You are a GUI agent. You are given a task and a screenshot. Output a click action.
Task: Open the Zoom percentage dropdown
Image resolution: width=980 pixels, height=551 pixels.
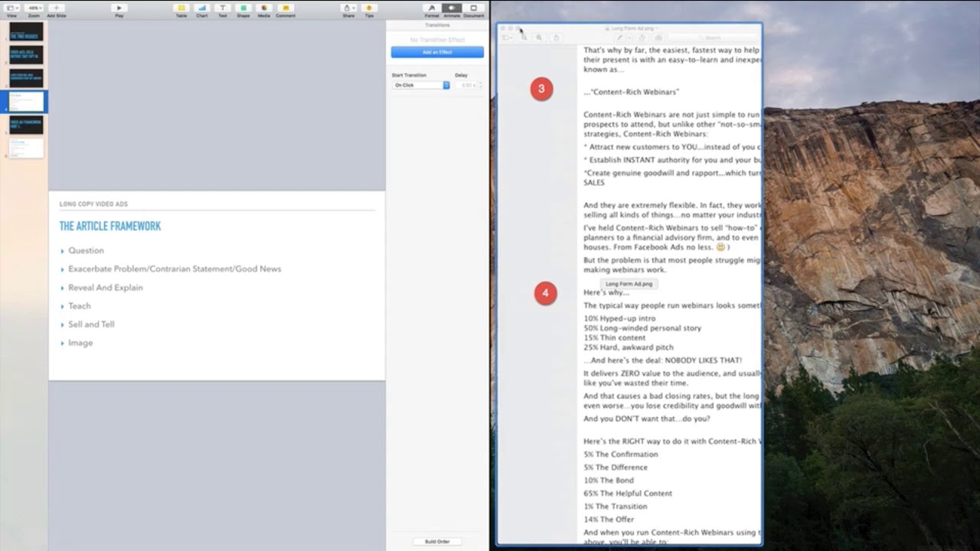34,8
